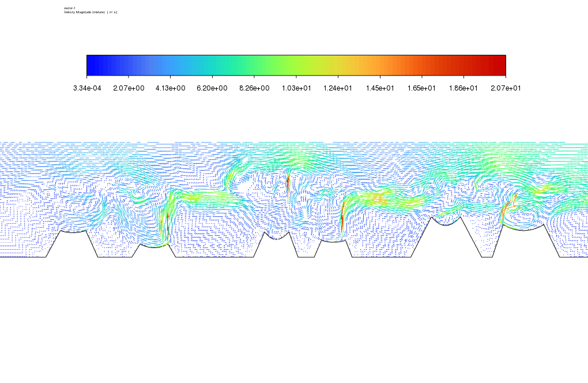
Task: Select the 1.86e+01 legend label
Action: pos(463,88)
